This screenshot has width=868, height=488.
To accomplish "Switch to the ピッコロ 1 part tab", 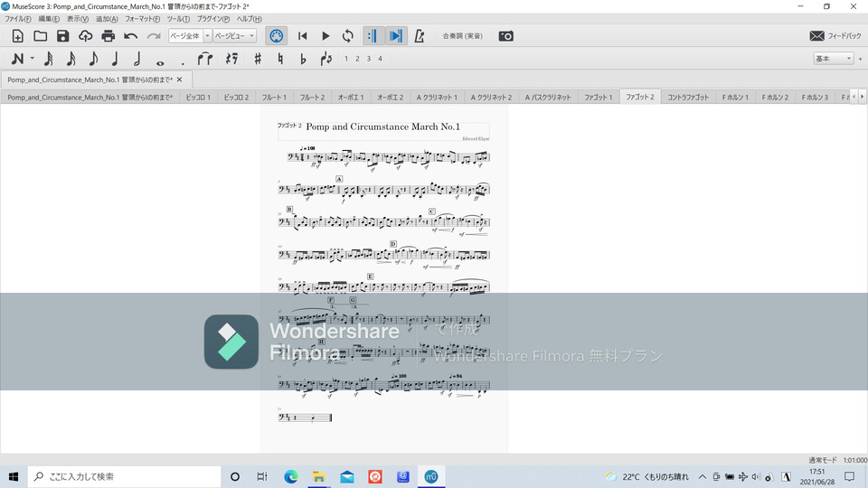I will (198, 98).
